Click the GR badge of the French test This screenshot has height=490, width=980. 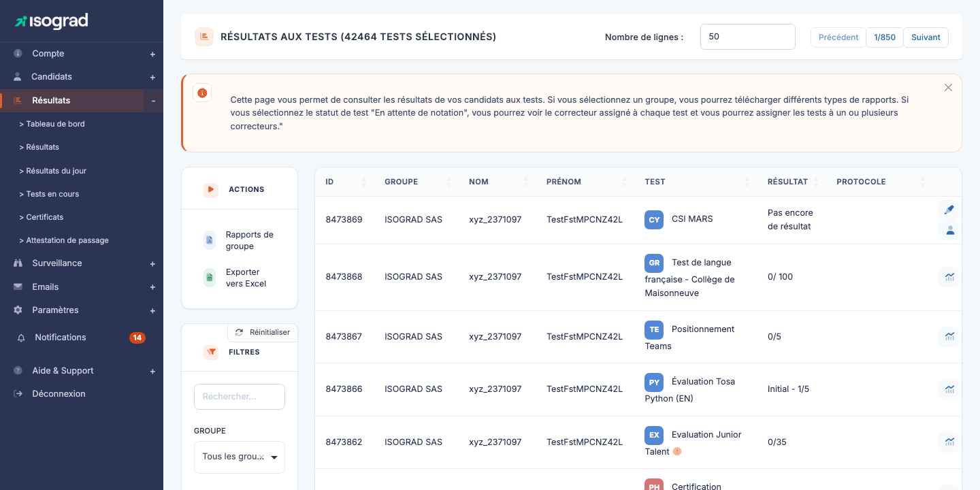click(654, 263)
